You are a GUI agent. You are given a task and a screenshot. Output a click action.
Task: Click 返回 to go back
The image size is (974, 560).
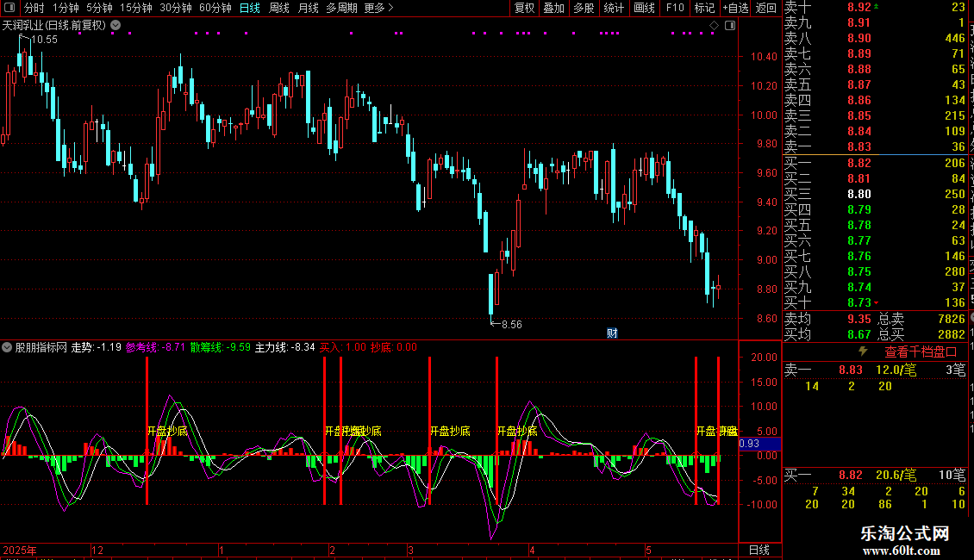[766, 8]
